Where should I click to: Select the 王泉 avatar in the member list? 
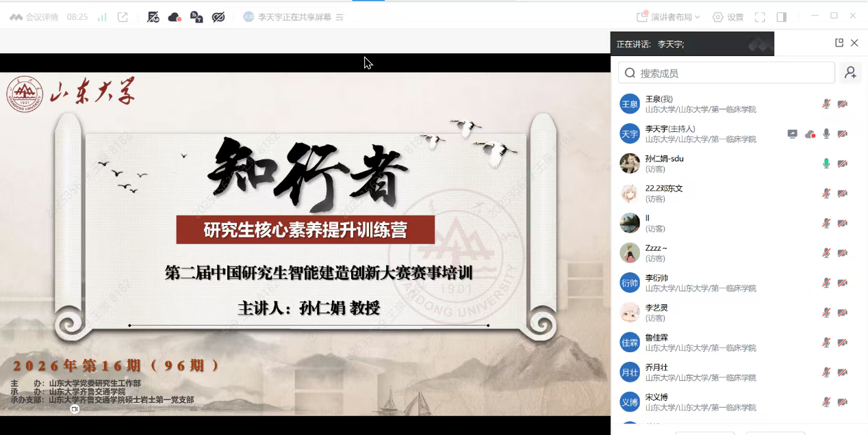pyautogui.click(x=630, y=104)
